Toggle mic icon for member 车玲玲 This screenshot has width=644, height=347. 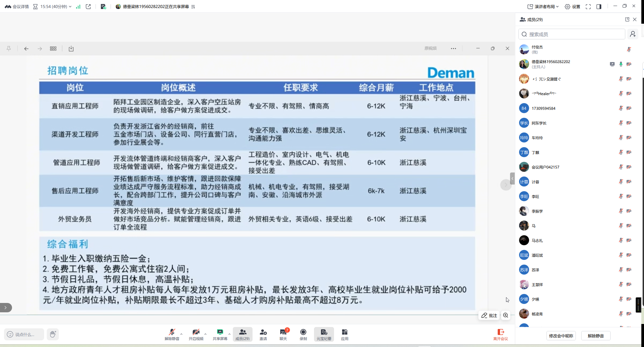(x=621, y=137)
